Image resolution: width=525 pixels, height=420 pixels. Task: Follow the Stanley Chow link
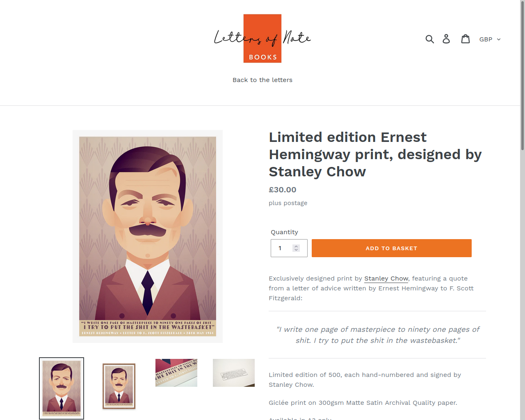pos(386,278)
